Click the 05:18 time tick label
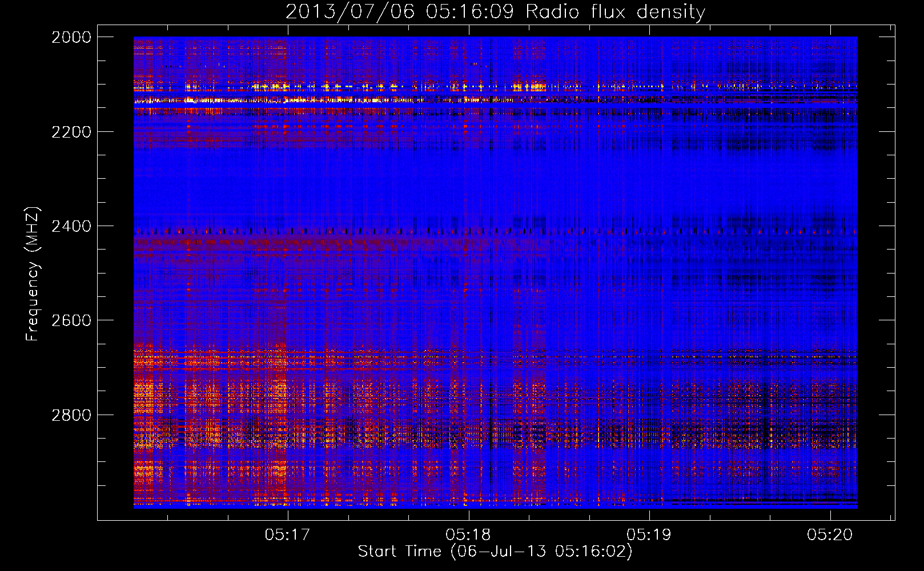This screenshot has height=571, width=924. coord(468,534)
